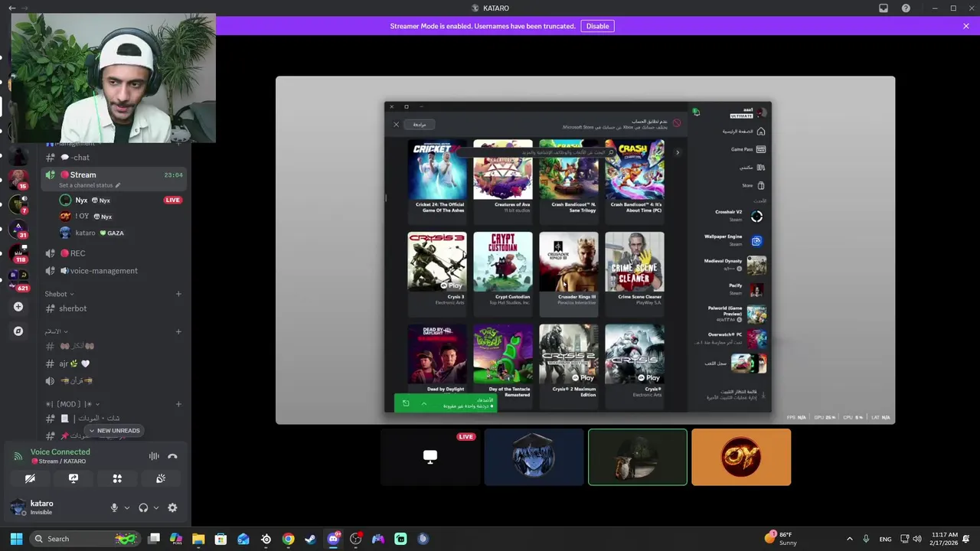
Task: Open Discover servers compass icon
Action: (x=18, y=331)
